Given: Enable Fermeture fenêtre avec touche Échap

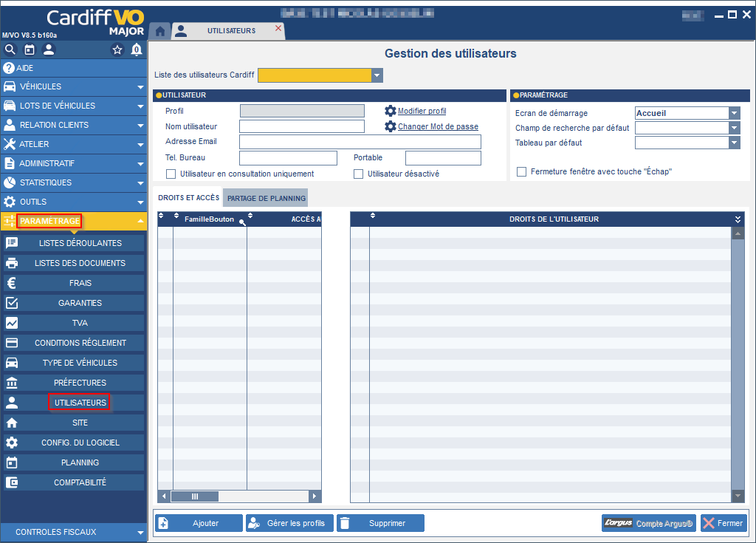Looking at the screenshot, I should (x=521, y=172).
